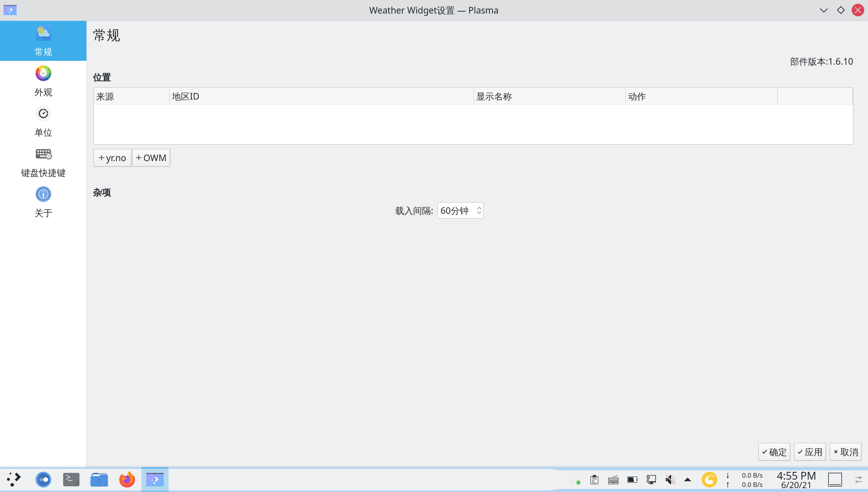Launch the Konsole terminal from taskbar
Image resolution: width=868 pixels, height=492 pixels.
pyautogui.click(x=71, y=479)
